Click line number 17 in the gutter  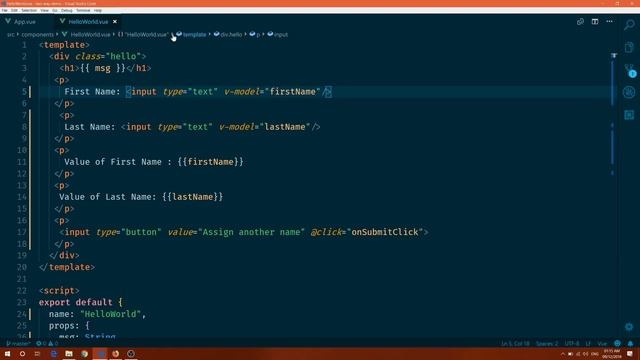point(22,232)
